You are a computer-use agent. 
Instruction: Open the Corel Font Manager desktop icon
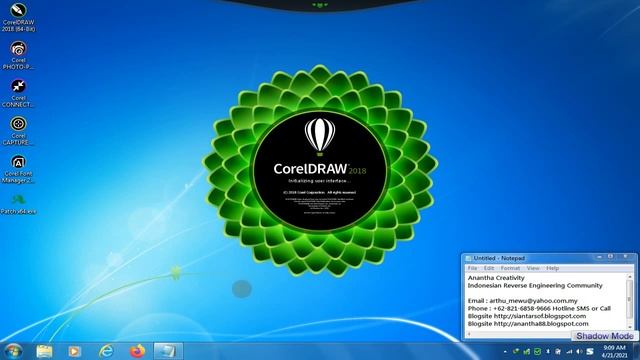[18, 169]
